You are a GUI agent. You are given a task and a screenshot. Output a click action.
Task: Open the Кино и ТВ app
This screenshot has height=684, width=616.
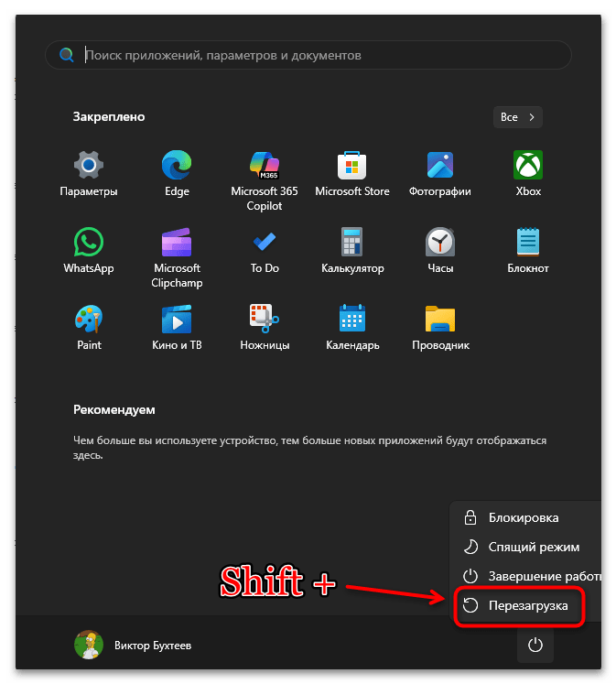click(177, 327)
